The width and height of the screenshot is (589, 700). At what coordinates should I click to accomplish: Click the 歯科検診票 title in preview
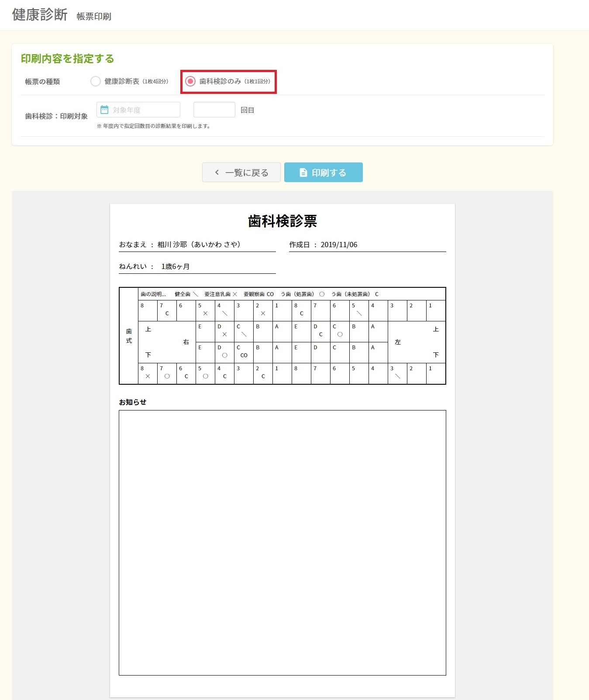coord(282,221)
